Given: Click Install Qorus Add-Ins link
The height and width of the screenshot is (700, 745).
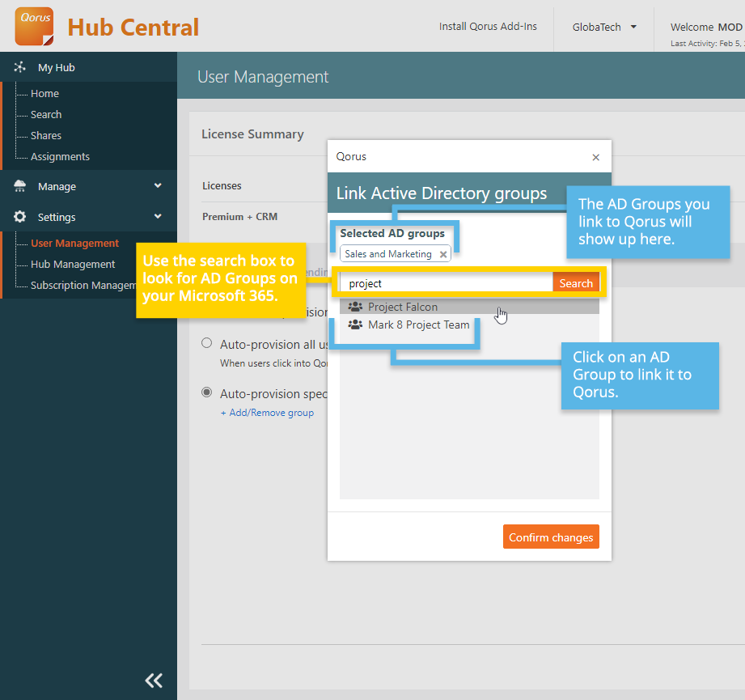Looking at the screenshot, I should click(x=488, y=27).
